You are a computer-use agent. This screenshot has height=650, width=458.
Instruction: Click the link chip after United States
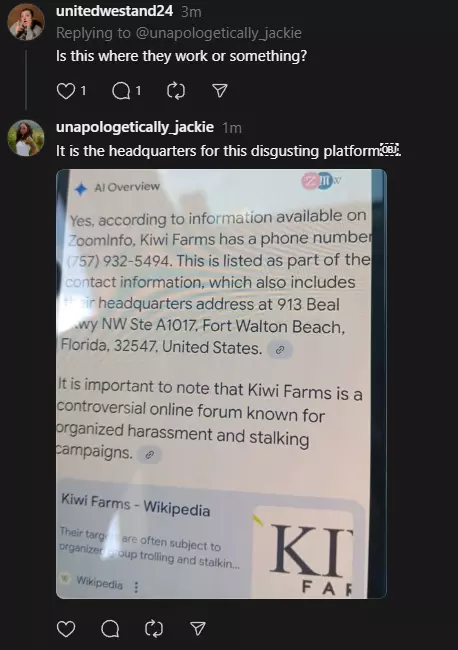tap(280, 349)
